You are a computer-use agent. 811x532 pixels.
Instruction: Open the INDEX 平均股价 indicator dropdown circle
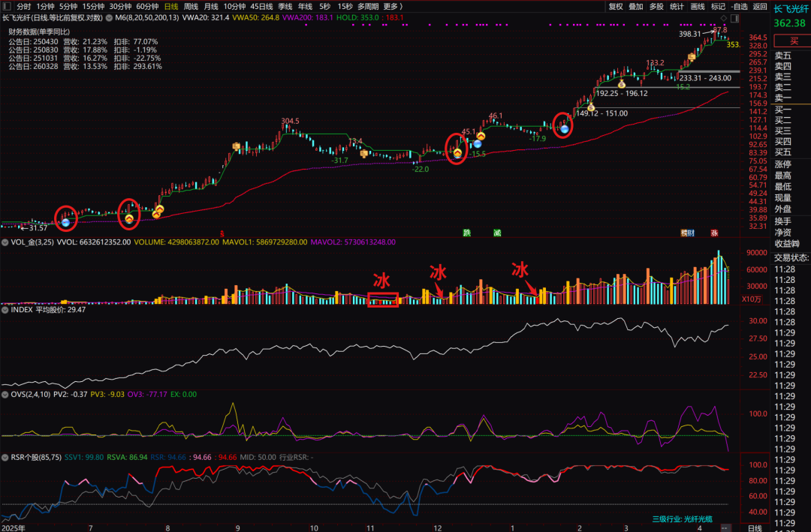5,310
